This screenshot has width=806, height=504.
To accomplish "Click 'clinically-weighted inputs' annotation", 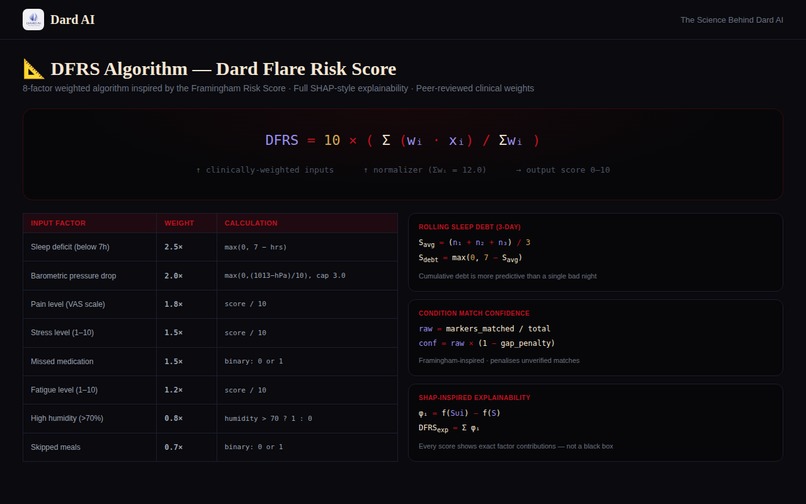I will point(265,170).
